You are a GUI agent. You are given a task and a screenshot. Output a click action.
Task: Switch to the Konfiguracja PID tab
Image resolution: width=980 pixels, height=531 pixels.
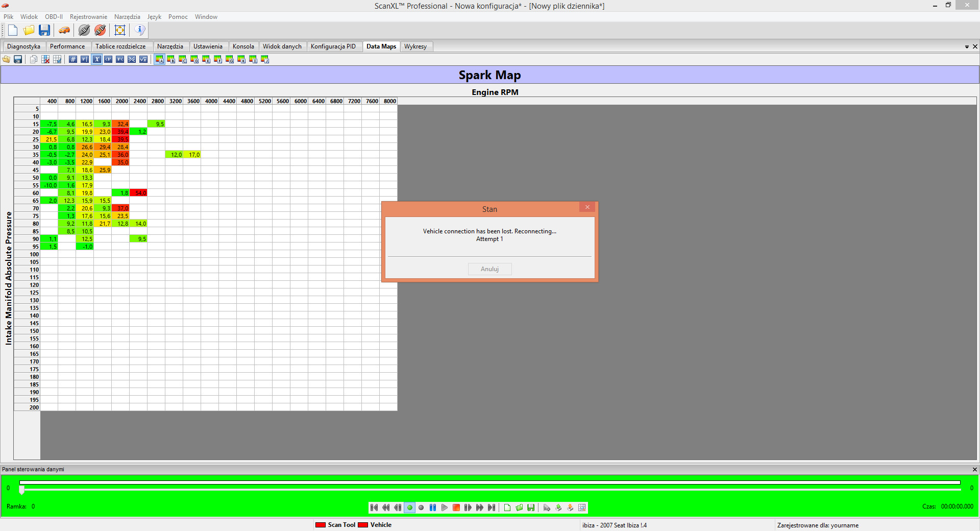(x=333, y=46)
